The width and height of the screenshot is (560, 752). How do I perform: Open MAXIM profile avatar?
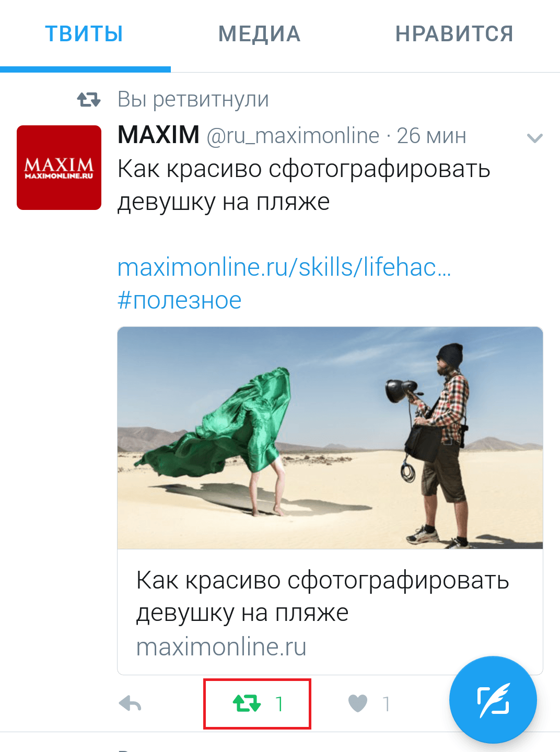point(59,168)
